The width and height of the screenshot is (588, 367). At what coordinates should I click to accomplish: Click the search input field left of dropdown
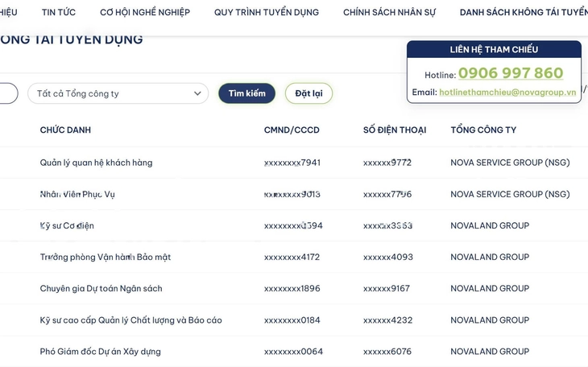click(x=8, y=93)
